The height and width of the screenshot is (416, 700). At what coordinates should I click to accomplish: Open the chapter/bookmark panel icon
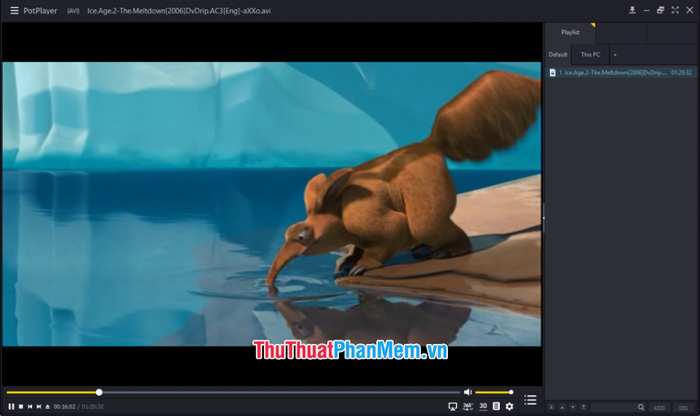[x=496, y=406]
